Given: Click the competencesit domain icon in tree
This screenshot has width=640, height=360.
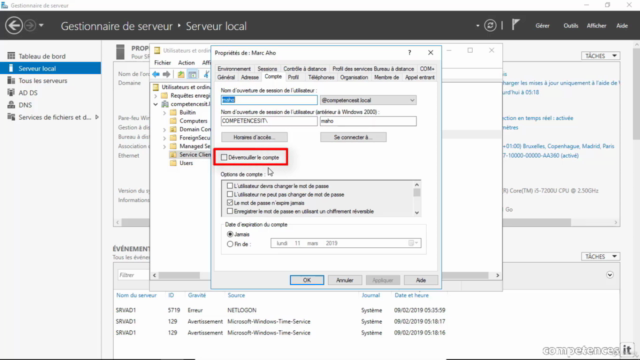Looking at the screenshot, I should pos(165,104).
